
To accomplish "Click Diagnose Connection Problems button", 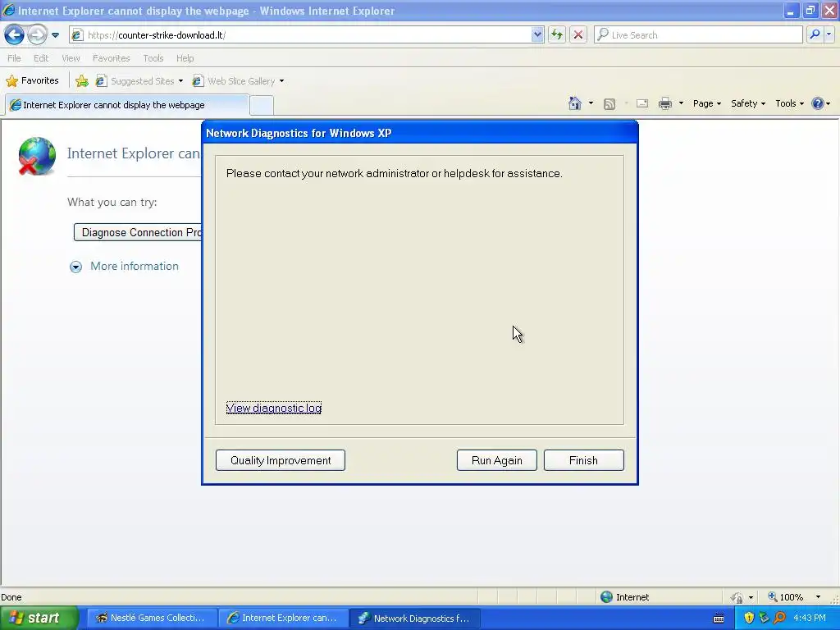I will point(138,232).
